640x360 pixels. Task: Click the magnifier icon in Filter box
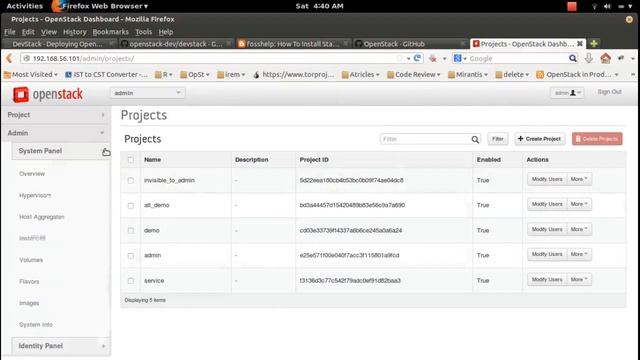475,139
